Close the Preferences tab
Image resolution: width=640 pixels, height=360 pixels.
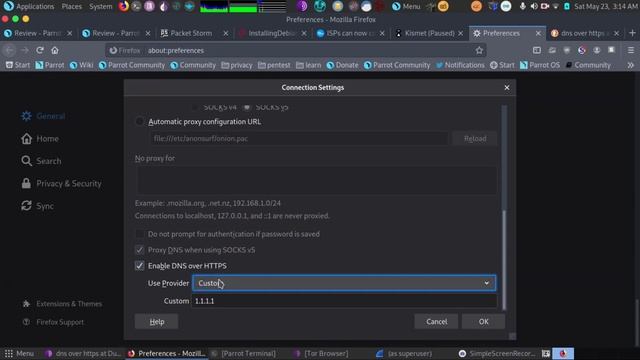pos(538,33)
